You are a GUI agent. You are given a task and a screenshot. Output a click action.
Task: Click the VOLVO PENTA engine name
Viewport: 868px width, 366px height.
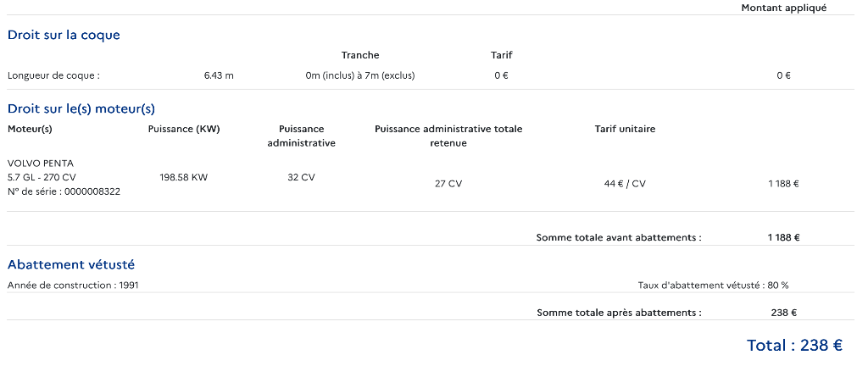41,163
